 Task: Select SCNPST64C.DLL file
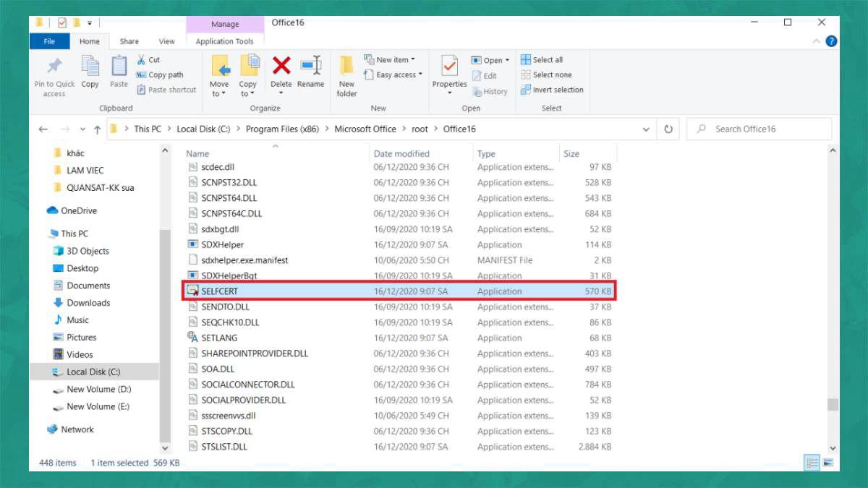tap(399, 213)
